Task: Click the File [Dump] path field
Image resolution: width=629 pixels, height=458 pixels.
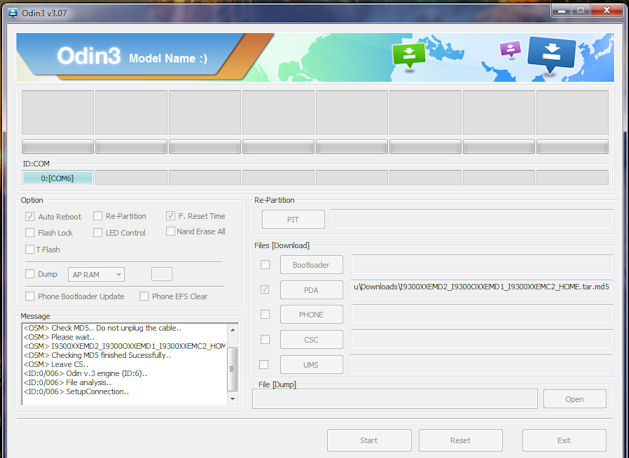Action: point(395,399)
